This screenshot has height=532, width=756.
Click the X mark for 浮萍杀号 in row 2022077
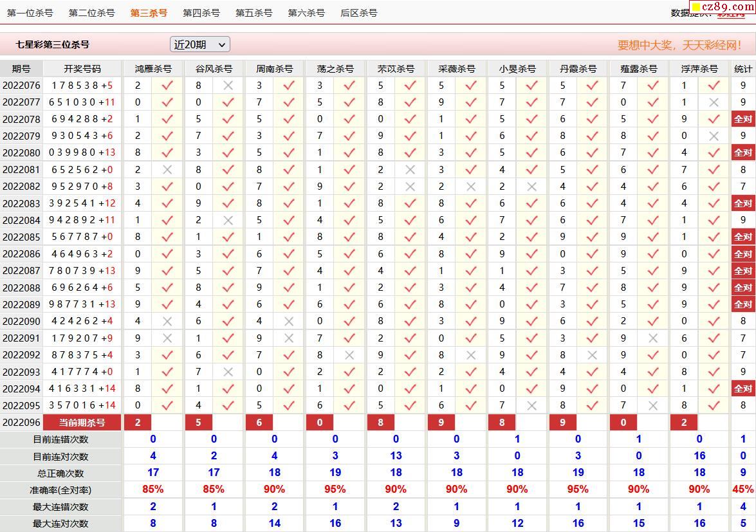(x=714, y=102)
